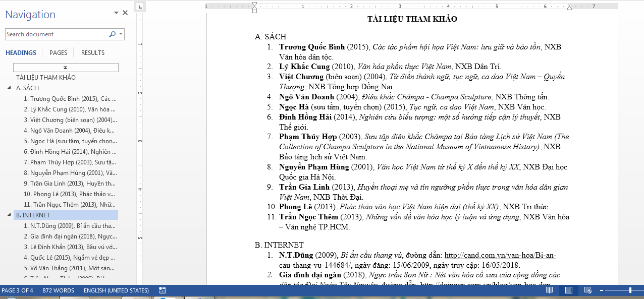
Task: Collapse the B. INTERNET heading triangle
Action: (x=10, y=215)
